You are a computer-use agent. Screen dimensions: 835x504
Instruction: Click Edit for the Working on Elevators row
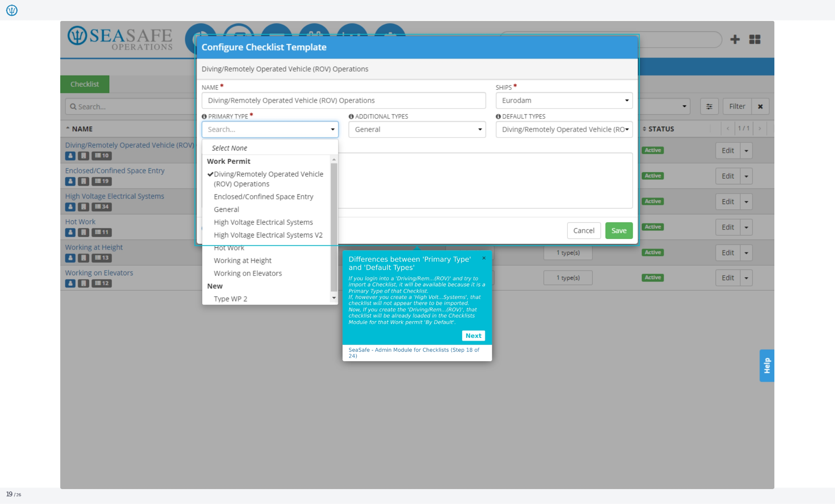click(x=728, y=278)
